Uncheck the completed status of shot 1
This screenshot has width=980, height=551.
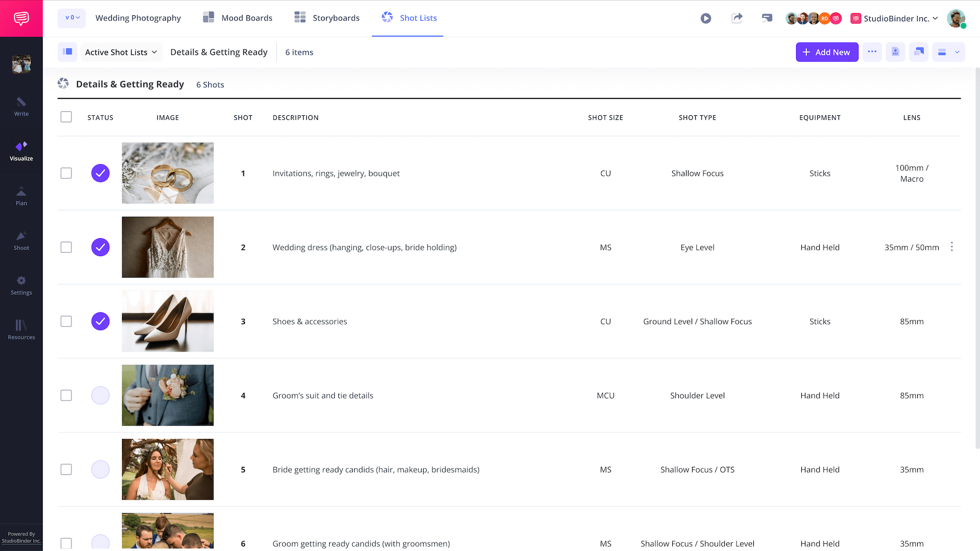(101, 173)
